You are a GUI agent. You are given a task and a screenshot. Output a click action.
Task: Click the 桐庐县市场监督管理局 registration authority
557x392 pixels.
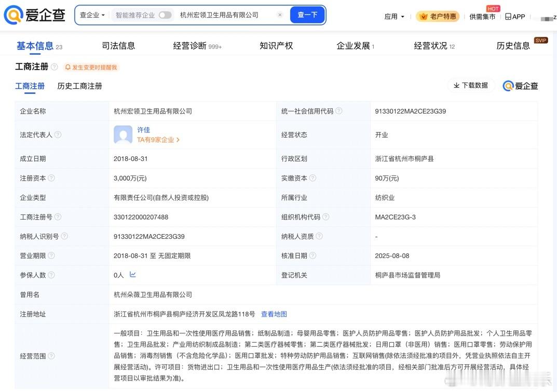coord(407,275)
